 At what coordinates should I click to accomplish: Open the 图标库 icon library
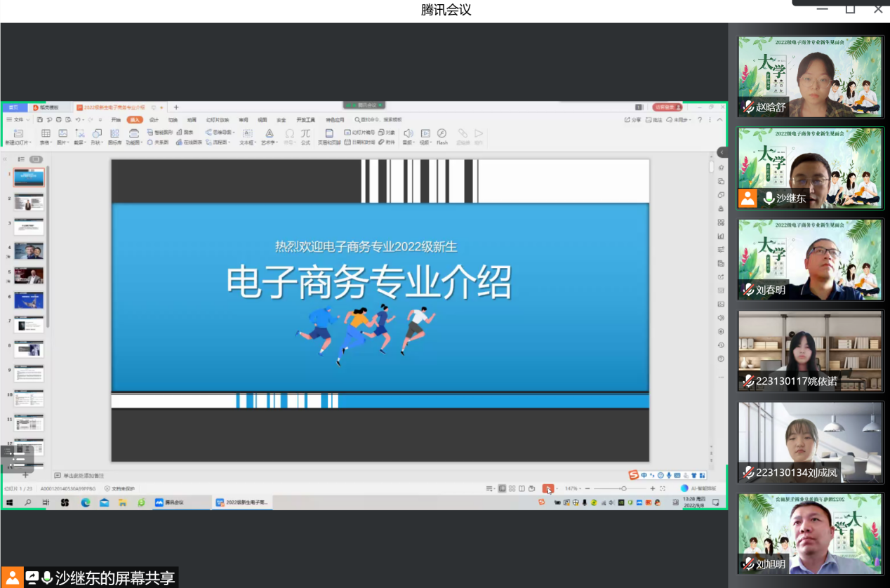[x=114, y=133]
